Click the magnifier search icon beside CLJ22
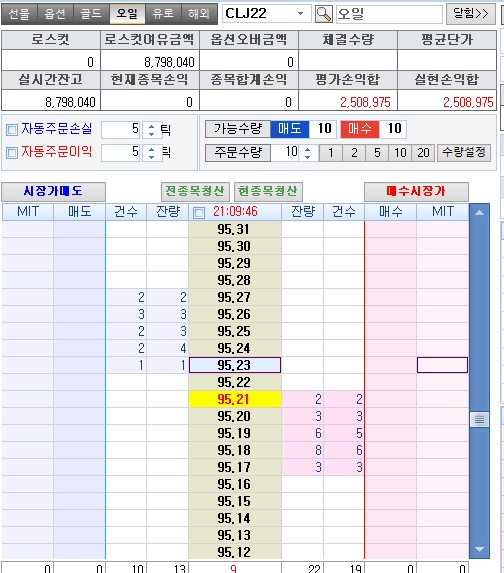Viewport: 504px width, 573px height. (x=323, y=14)
